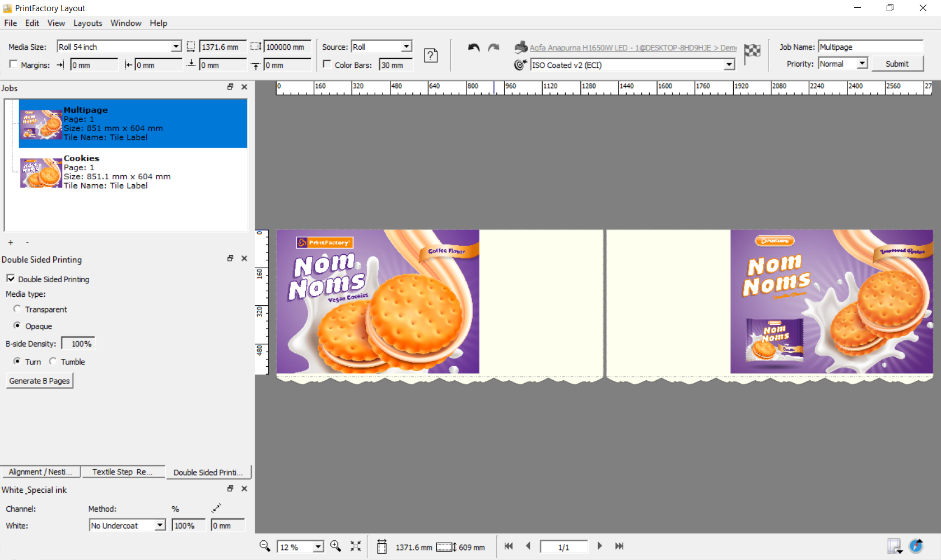Uncheck Double Sided Printing checkbox
Image resolution: width=941 pixels, height=560 pixels.
click(11, 278)
